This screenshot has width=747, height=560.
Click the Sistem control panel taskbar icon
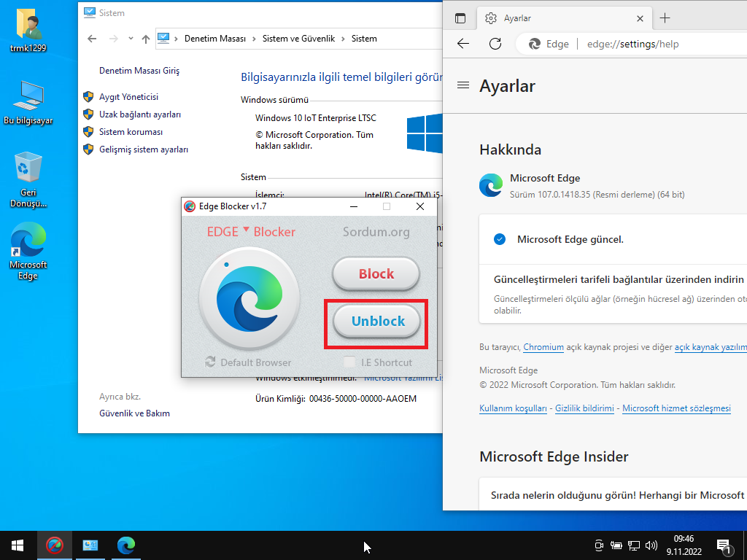[90, 545]
